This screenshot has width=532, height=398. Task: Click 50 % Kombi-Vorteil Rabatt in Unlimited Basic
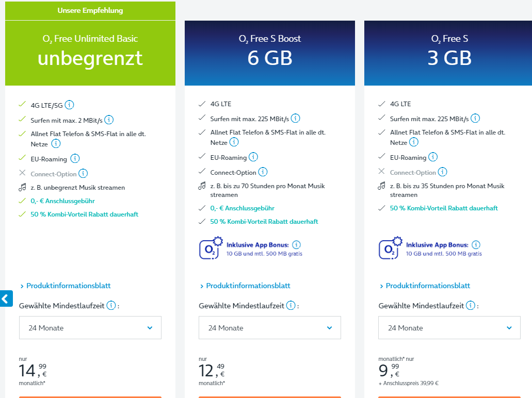coord(85,214)
